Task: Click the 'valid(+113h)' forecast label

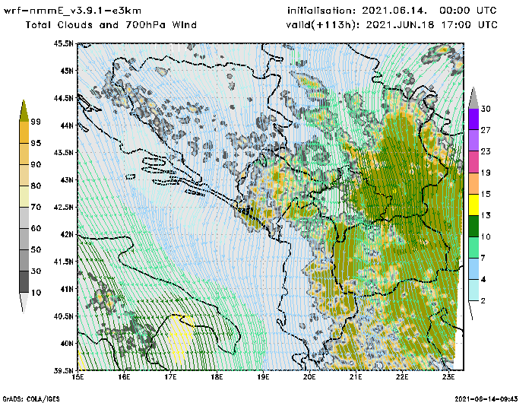Action: click(x=323, y=25)
